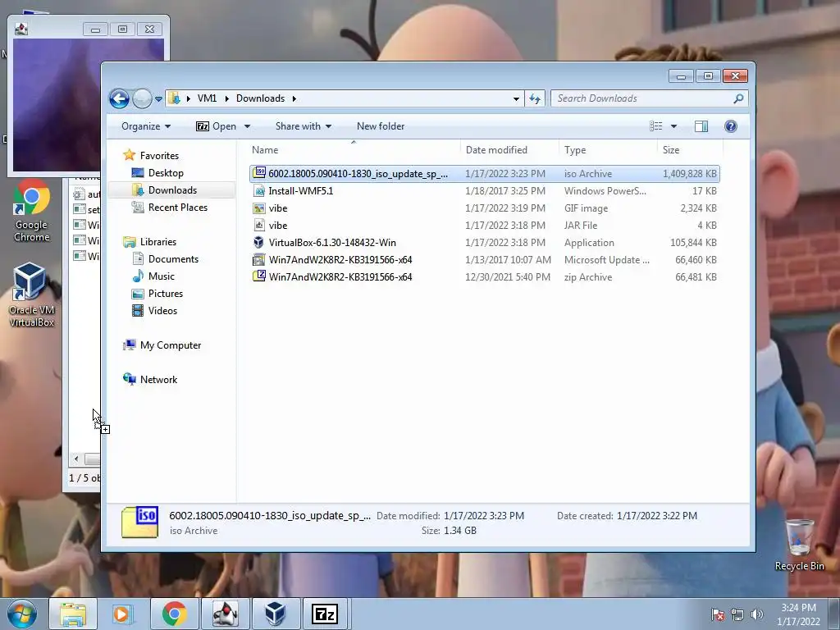
Task: Select the Win7AndW2K8R2 zip Archive icon
Action: click(x=259, y=277)
